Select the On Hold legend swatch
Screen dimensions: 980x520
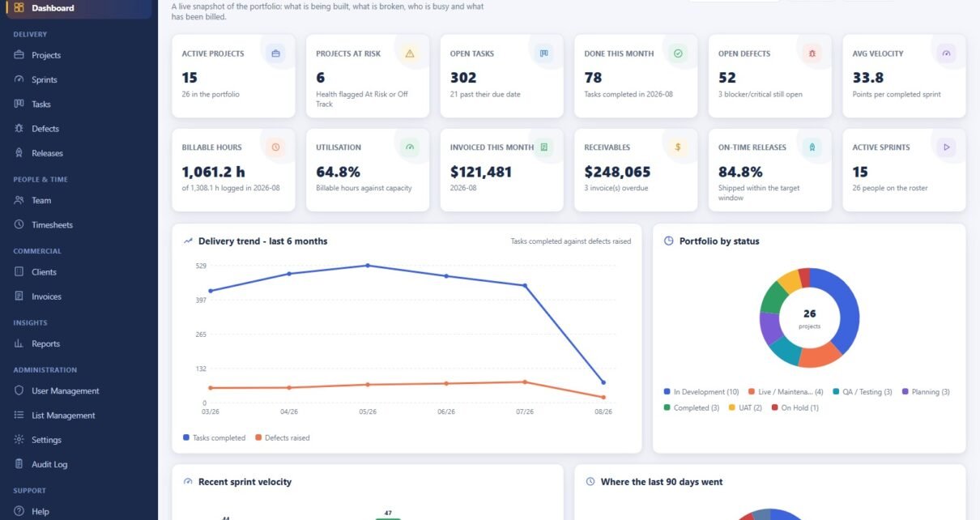coord(774,407)
